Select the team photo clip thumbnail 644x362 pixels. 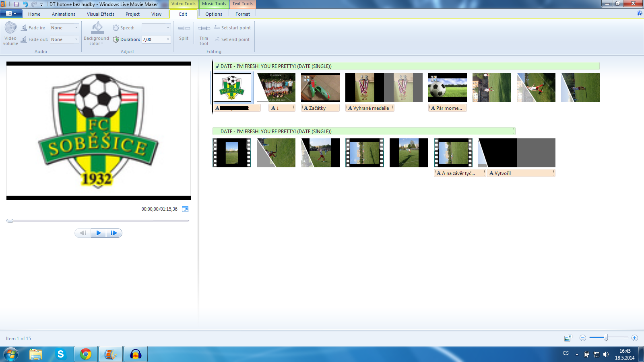(x=276, y=88)
